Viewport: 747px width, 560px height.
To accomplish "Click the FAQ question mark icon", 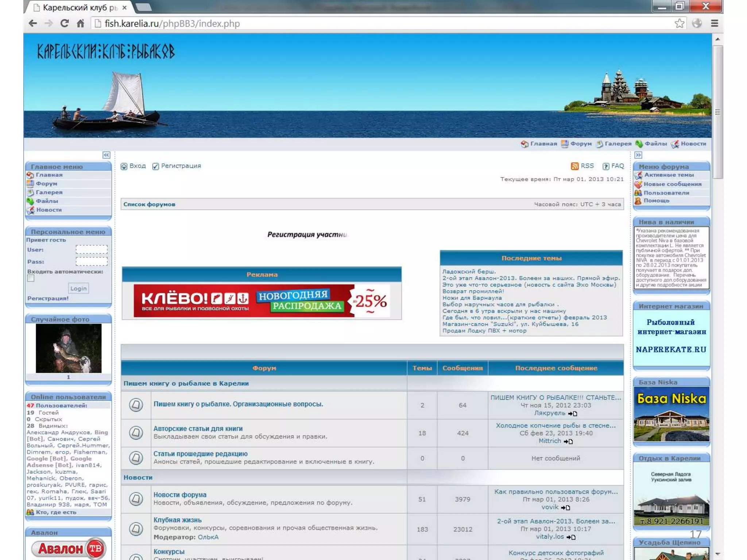I will click(x=606, y=166).
